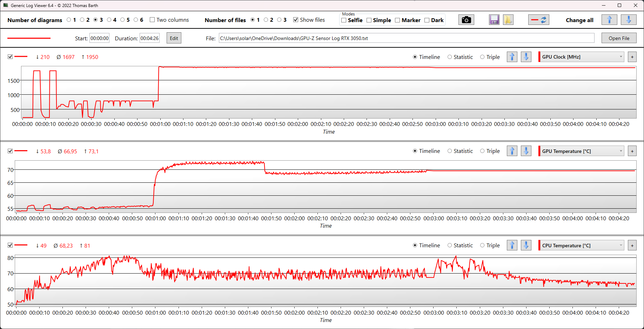
Task: Open the GPU Clock [MHz] sensor dropdown
Action: (x=582, y=57)
